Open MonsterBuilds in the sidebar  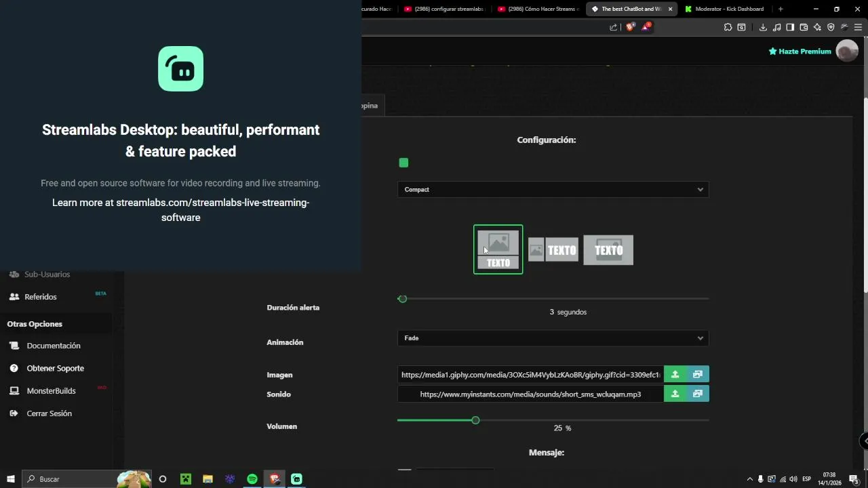click(51, 391)
